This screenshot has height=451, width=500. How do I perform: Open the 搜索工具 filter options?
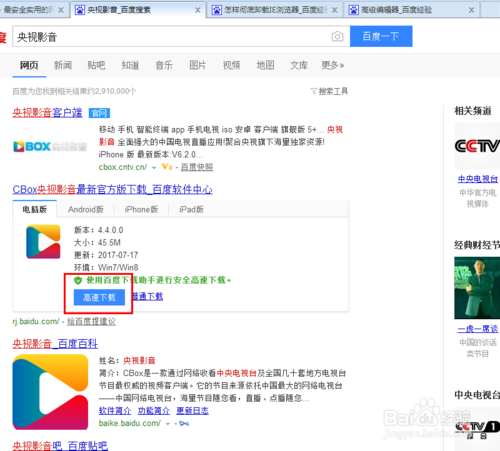click(x=329, y=91)
